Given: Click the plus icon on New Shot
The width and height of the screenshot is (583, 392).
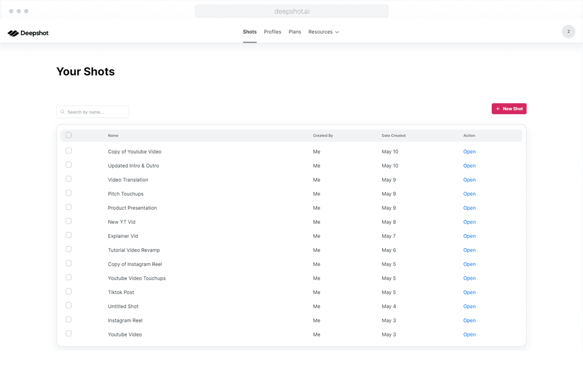Looking at the screenshot, I should click(498, 109).
